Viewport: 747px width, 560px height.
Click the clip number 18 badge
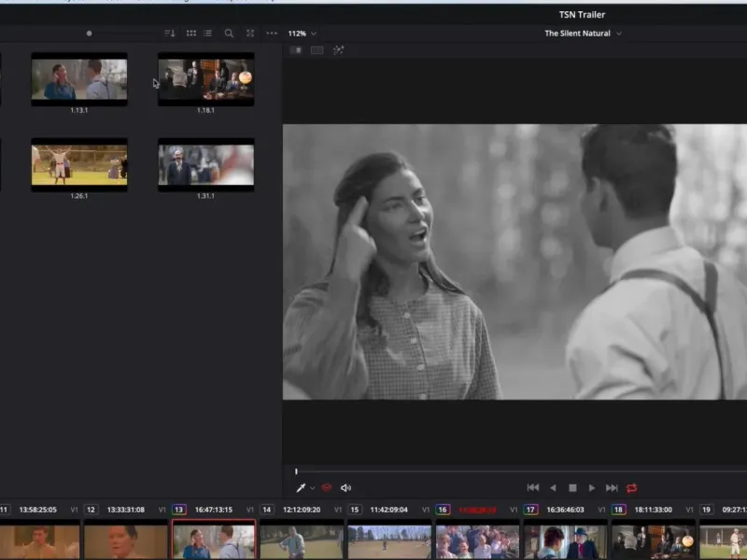coord(618,510)
